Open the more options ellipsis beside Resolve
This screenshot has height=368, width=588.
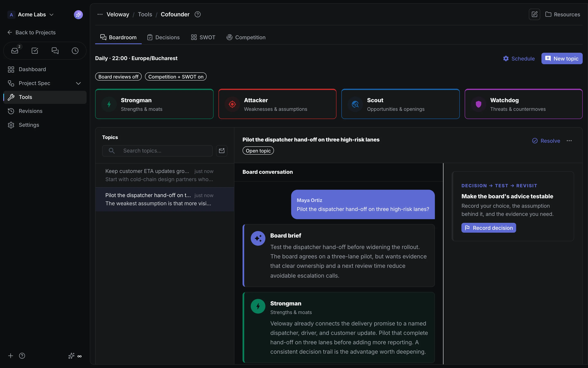(569, 141)
